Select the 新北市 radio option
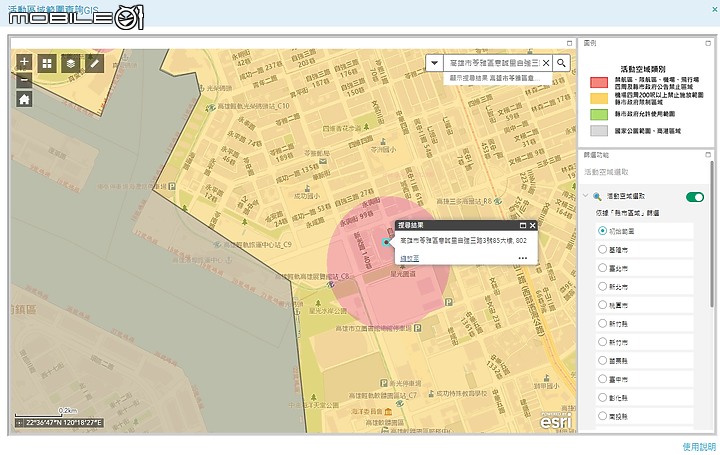The image size is (720, 455). click(x=602, y=286)
